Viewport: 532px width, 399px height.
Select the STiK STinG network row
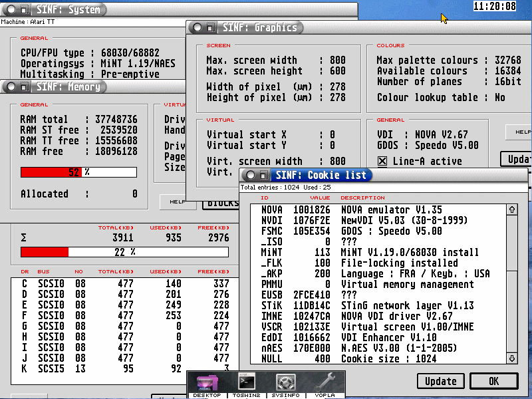[378, 305]
